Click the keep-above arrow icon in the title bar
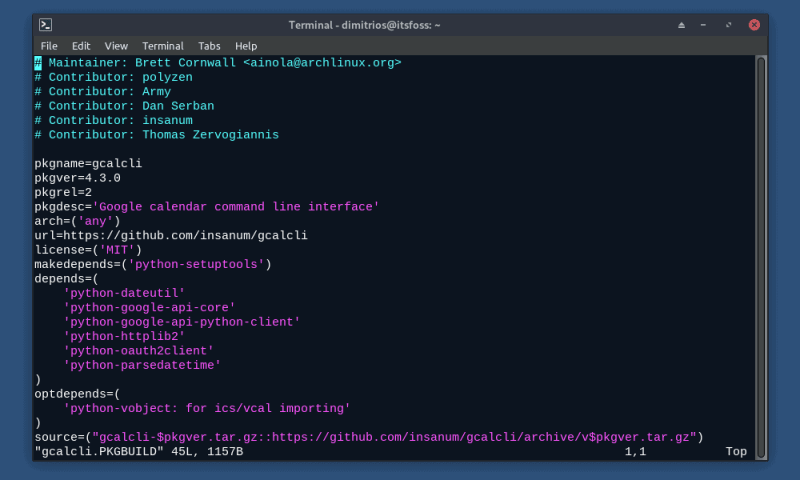Image resolution: width=800 pixels, height=480 pixels. tap(682, 25)
